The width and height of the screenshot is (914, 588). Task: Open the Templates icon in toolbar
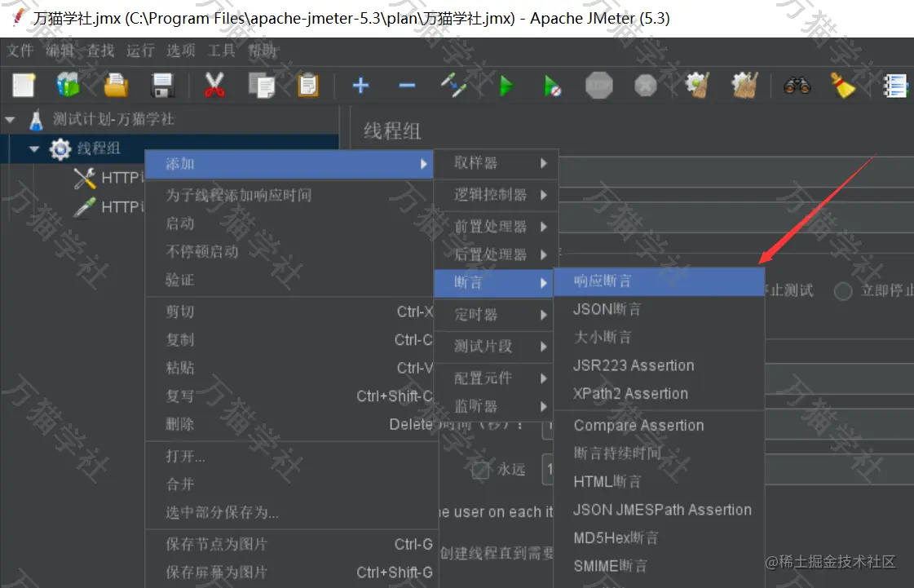pos(68,85)
